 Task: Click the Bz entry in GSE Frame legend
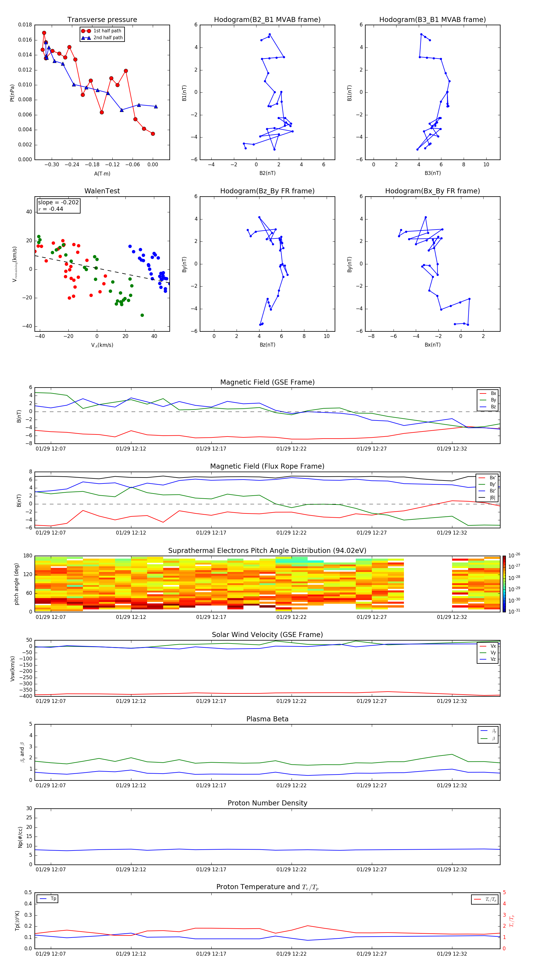(x=488, y=407)
